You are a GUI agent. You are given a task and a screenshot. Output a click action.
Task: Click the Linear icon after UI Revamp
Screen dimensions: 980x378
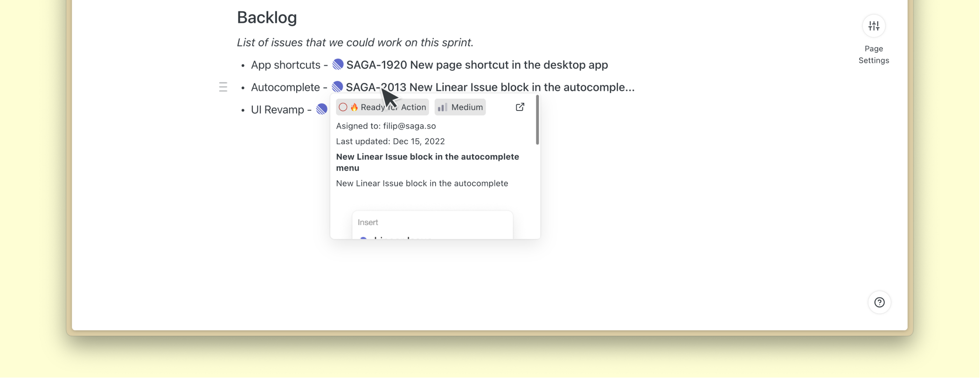322,110
